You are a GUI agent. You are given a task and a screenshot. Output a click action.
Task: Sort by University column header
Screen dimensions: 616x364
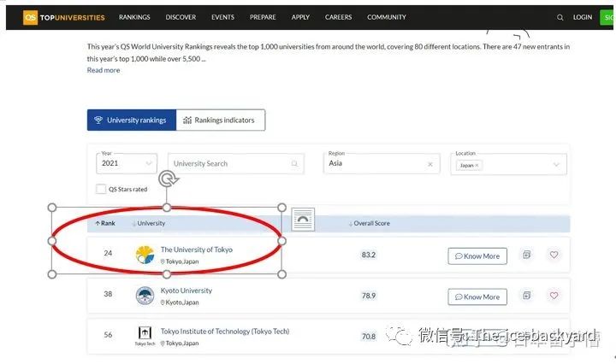[149, 223]
